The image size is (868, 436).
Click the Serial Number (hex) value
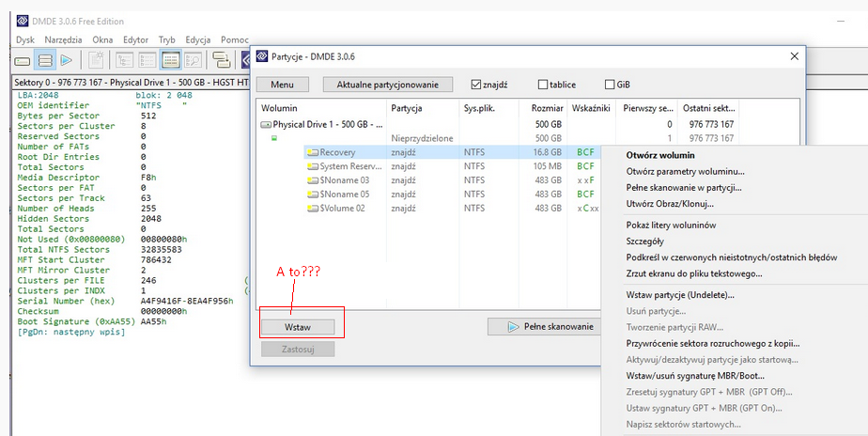(187, 301)
